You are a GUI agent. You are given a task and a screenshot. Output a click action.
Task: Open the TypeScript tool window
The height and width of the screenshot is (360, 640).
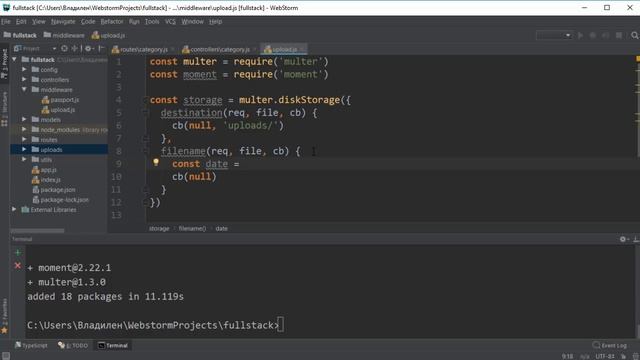click(x=31, y=345)
